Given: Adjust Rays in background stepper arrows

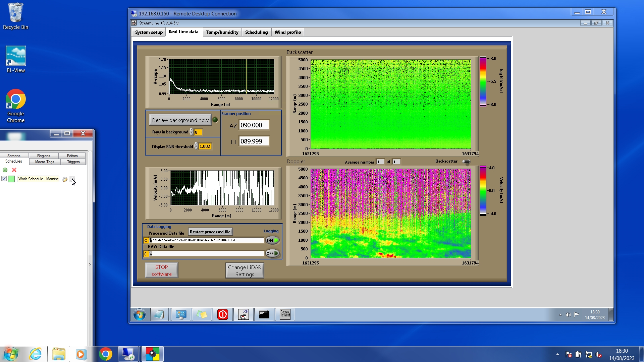Looking at the screenshot, I should pos(191,132).
